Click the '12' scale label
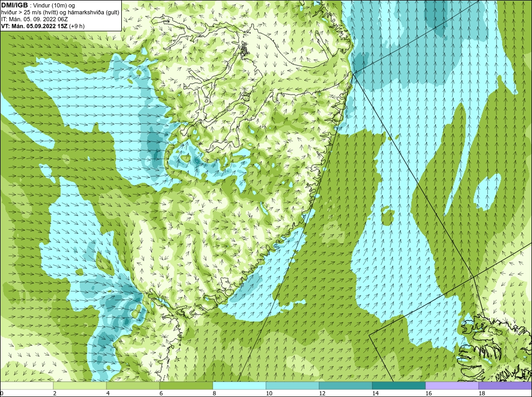Viewport: 532px width, 397px height. pos(322,394)
